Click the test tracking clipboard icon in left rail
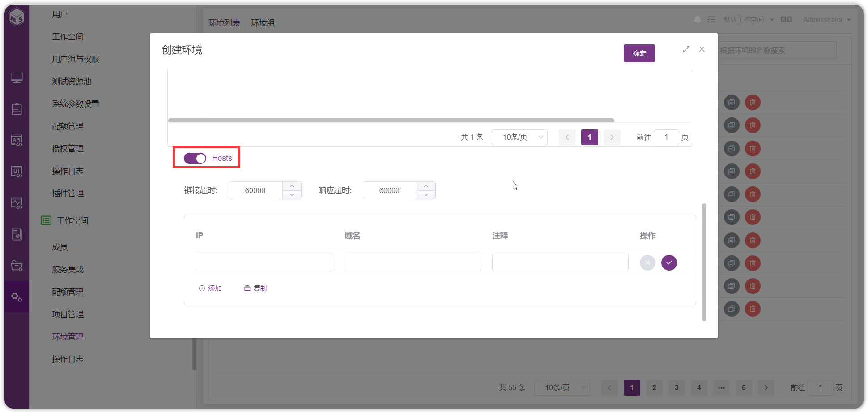Image resolution: width=868 pixels, height=413 pixels. (17, 109)
